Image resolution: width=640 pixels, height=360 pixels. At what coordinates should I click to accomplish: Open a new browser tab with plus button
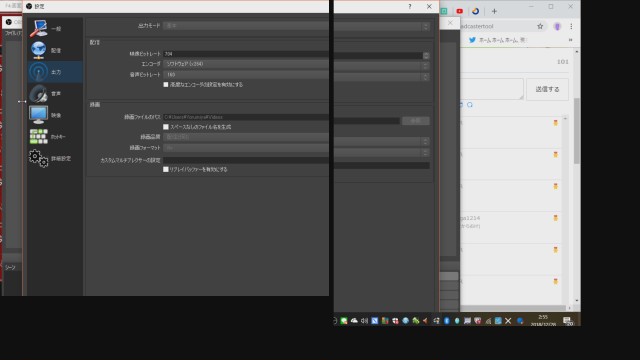494,11
